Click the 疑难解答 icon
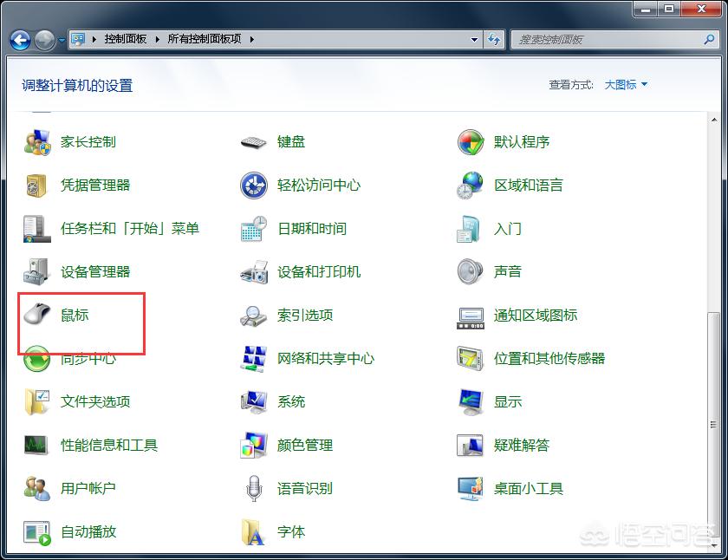The height and width of the screenshot is (560, 728). coord(470,446)
